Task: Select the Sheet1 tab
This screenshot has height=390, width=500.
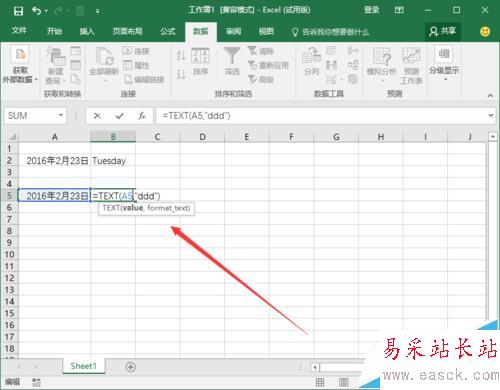Action: (x=83, y=366)
